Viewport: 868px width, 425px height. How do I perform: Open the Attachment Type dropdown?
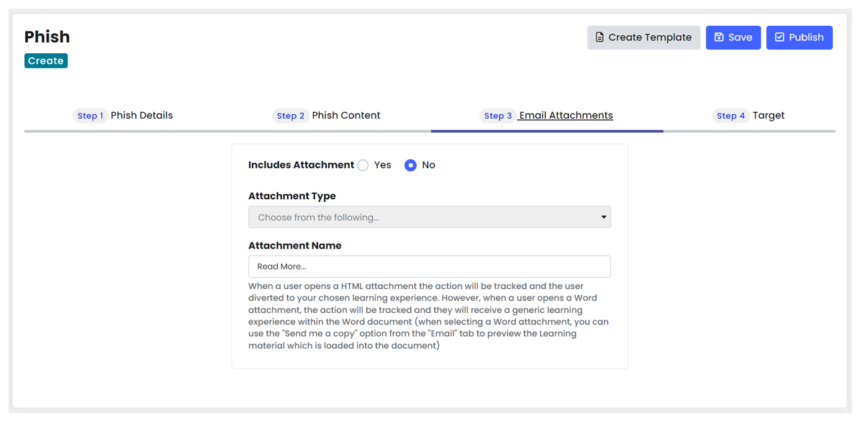click(430, 217)
